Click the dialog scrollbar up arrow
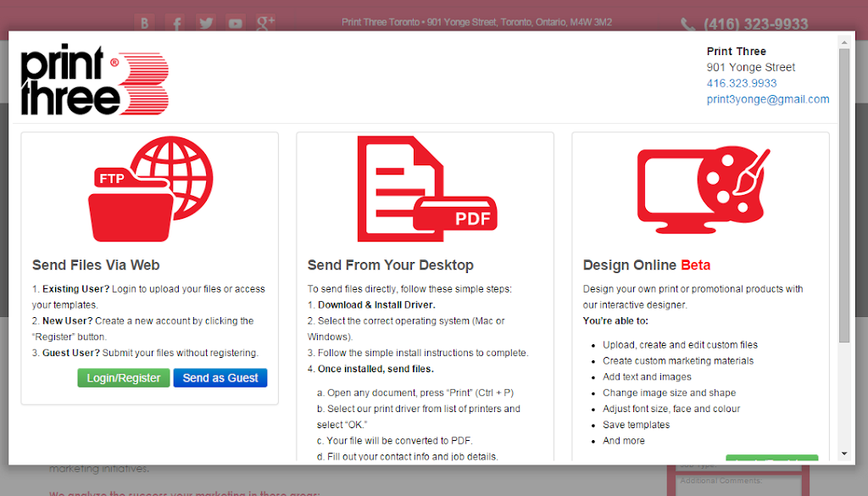Viewport: 868px width, 496px height. 844,42
